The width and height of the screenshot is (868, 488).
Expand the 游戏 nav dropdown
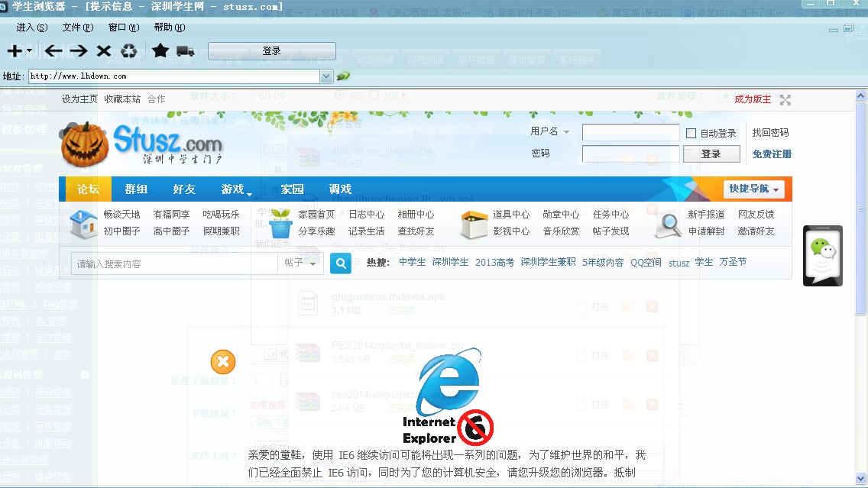pos(250,194)
